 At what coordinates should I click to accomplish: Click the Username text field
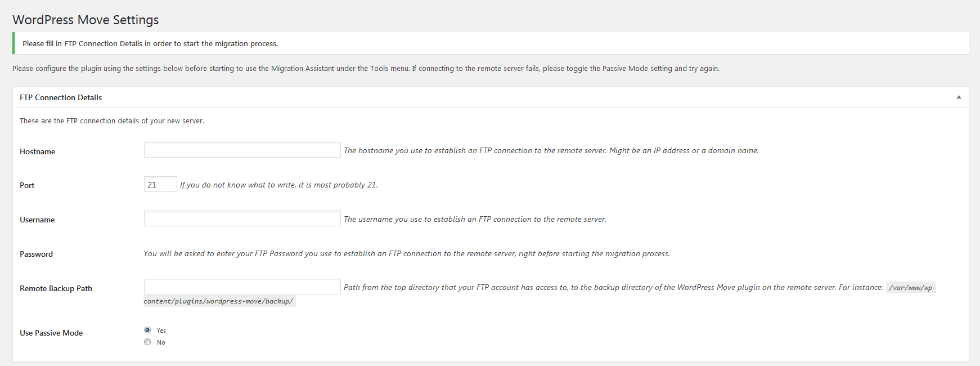tap(242, 219)
